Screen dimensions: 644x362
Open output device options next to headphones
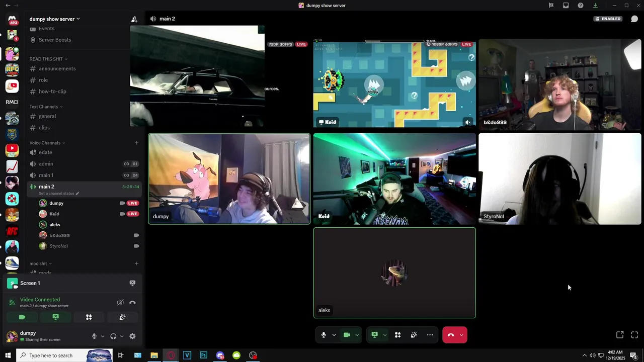pyautogui.click(x=121, y=336)
